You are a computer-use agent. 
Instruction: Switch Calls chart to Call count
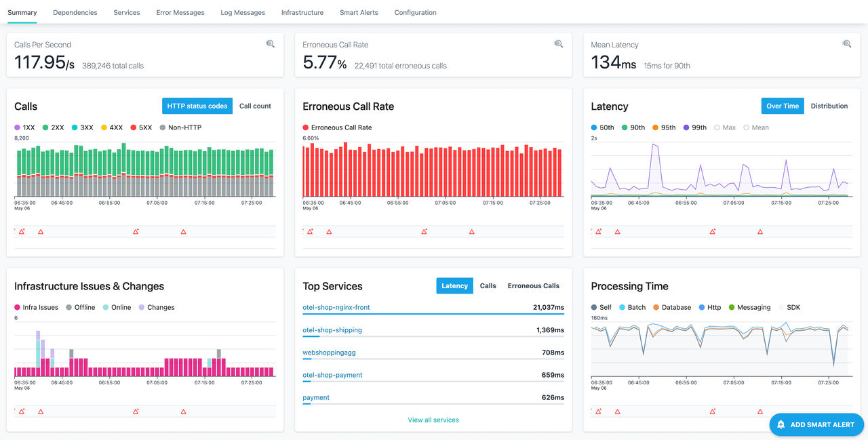(255, 106)
